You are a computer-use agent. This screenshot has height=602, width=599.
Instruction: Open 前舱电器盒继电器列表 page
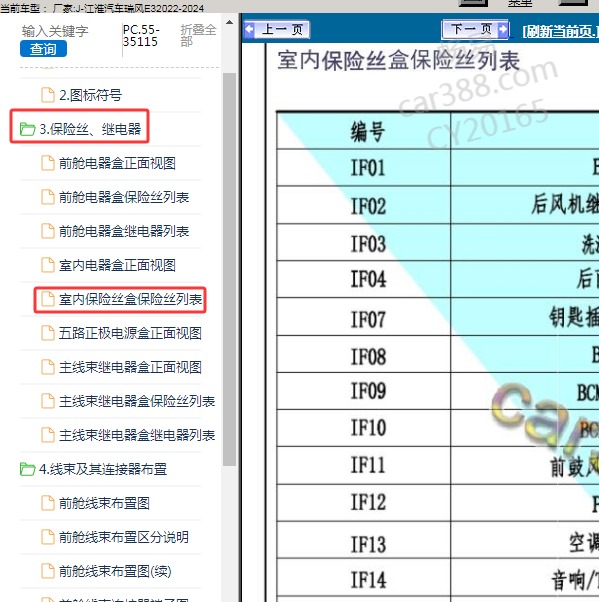(124, 231)
